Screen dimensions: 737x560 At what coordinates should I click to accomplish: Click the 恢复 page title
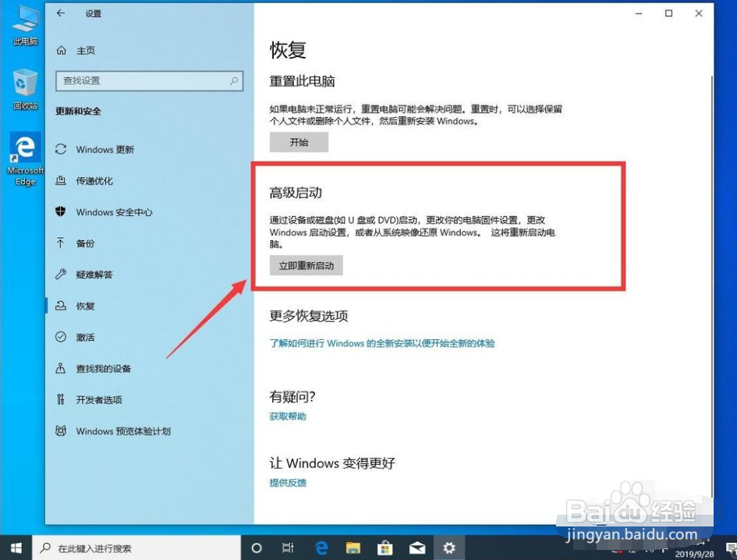coord(288,50)
